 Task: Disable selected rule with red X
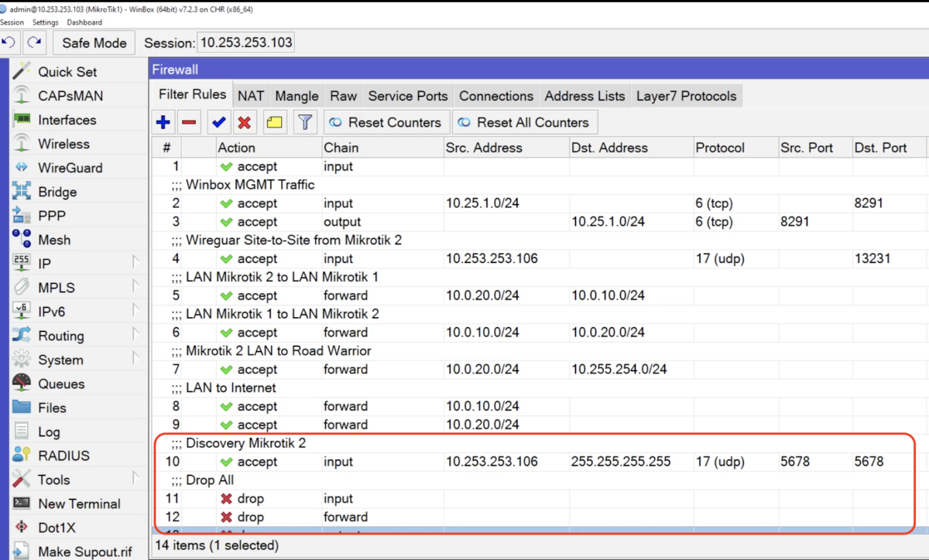pos(245,122)
